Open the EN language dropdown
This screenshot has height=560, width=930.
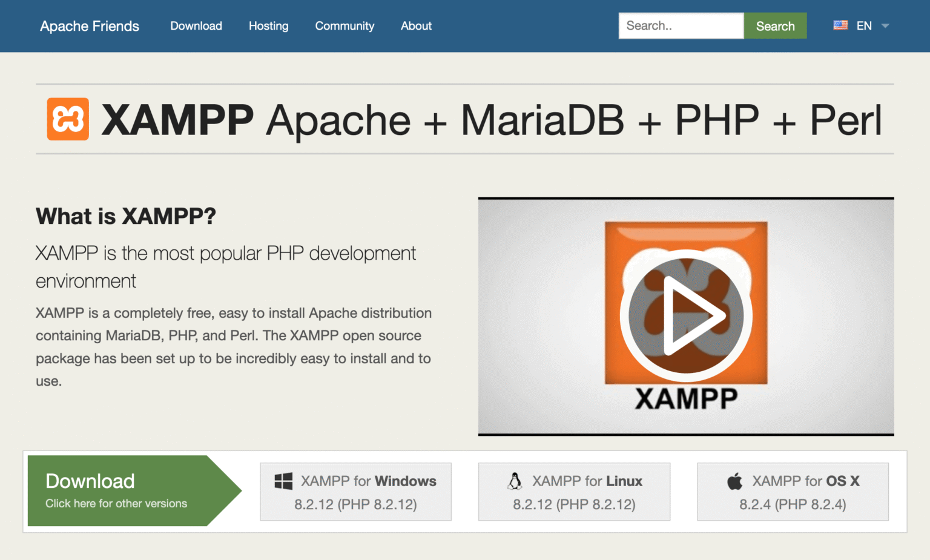[x=864, y=25]
